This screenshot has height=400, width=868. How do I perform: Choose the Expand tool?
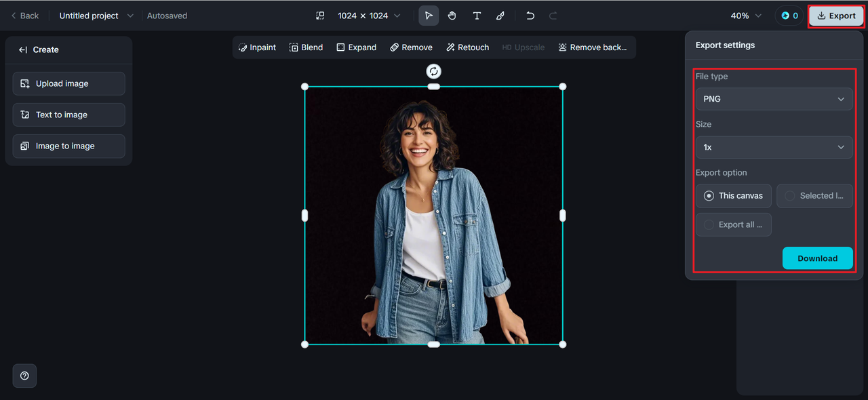pyautogui.click(x=356, y=47)
